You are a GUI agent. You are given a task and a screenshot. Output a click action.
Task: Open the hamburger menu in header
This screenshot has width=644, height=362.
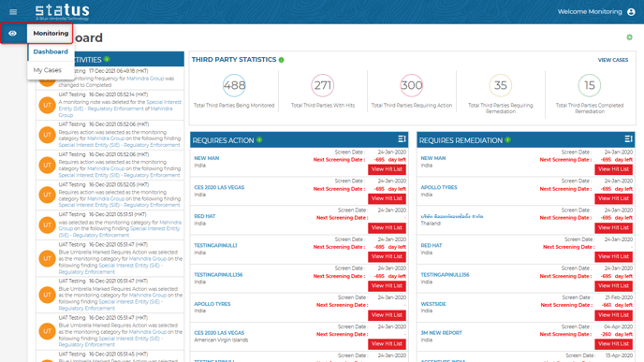coord(13,12)
